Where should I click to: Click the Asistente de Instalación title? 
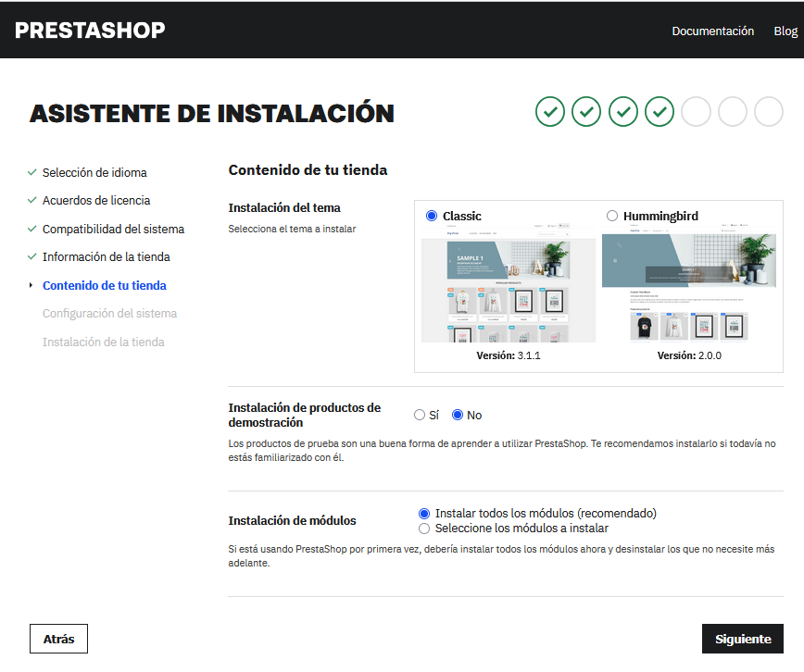click(x=212, y=114)
